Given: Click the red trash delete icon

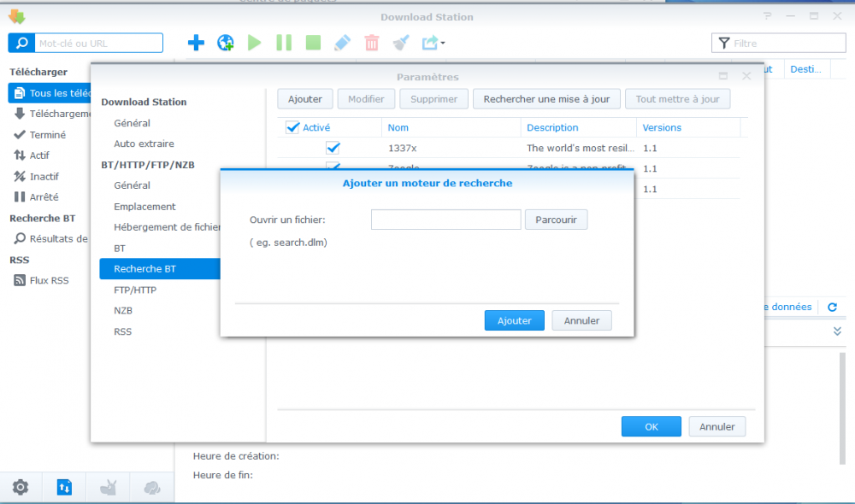Looking at the screenshot, I should [x=371, y=43].
